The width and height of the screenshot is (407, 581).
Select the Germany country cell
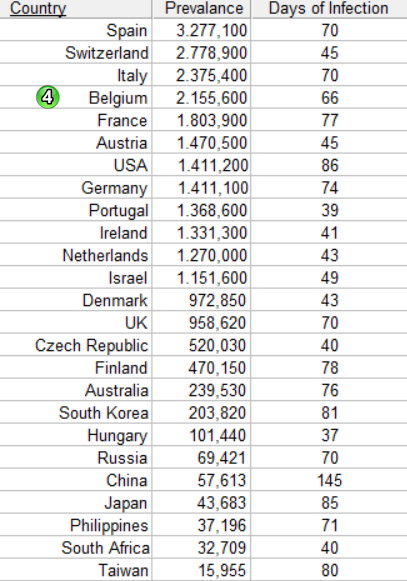click(x=76, y=188)
